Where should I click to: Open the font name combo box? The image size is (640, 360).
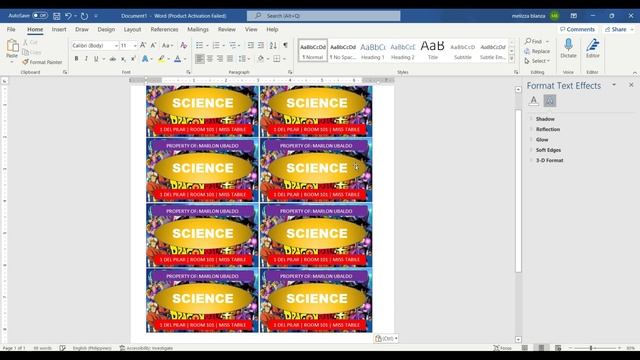coord(95,45)
